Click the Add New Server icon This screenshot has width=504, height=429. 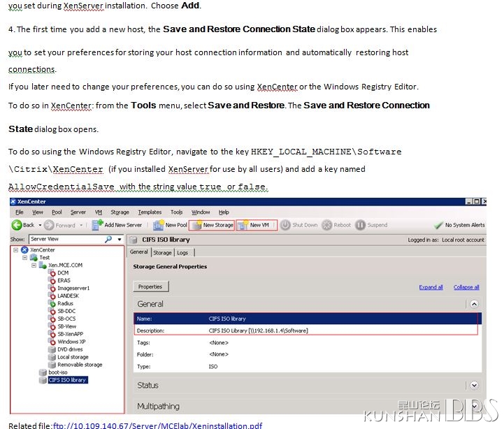(x=97, y=225)
